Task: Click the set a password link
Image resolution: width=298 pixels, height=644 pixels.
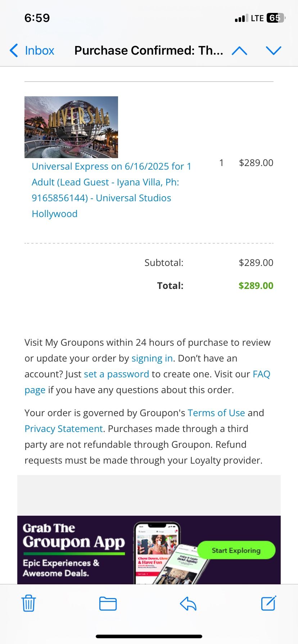Action: point(116,374)
